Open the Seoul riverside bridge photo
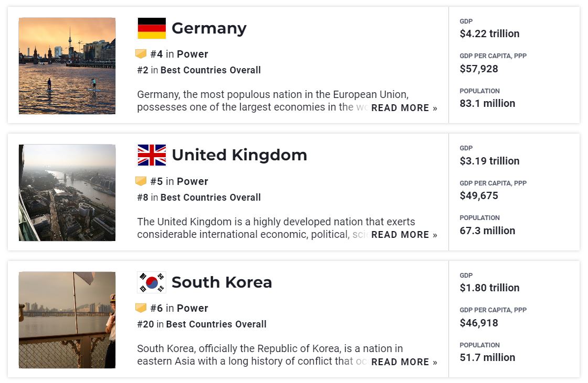 67,320
